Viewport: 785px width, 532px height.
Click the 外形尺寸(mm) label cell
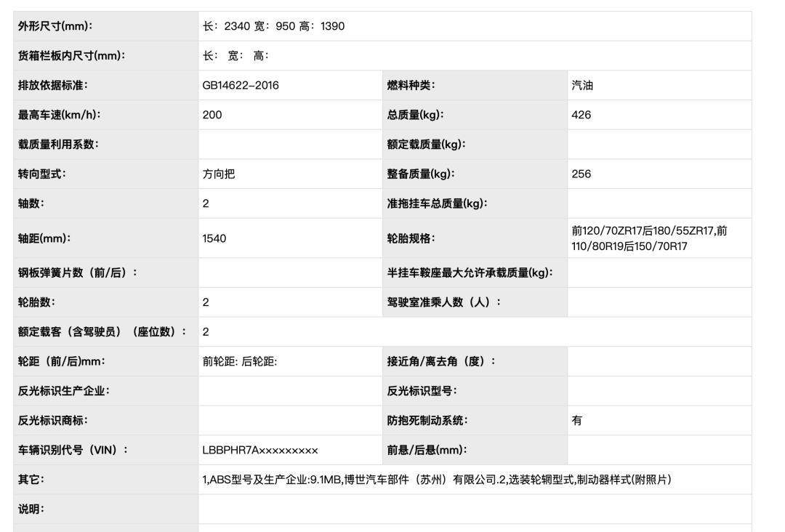55,26
